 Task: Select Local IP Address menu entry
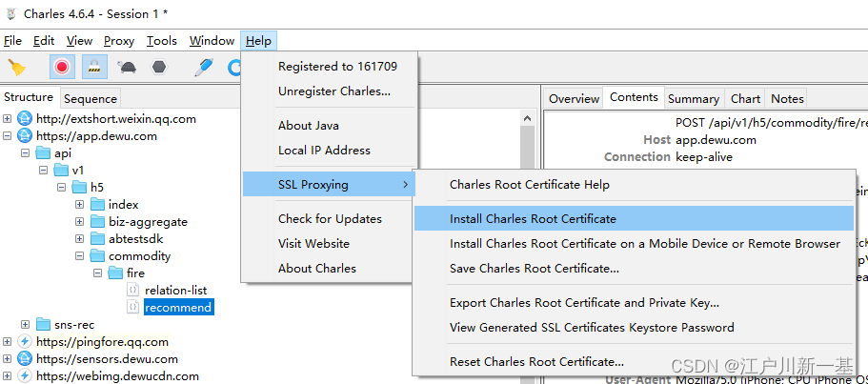coord(329,150)
